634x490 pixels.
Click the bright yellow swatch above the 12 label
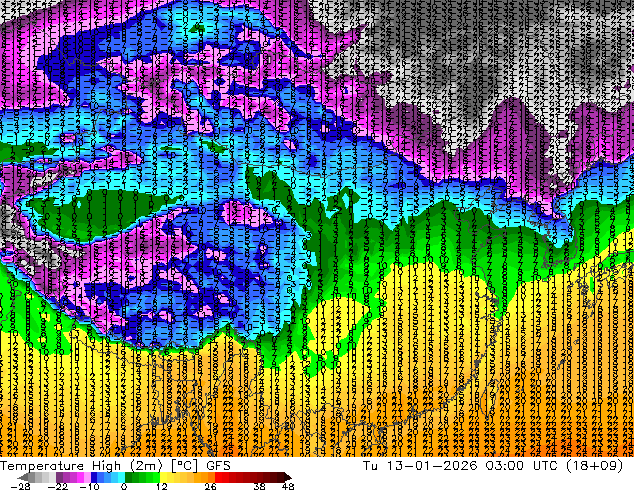tap(163, 477)
